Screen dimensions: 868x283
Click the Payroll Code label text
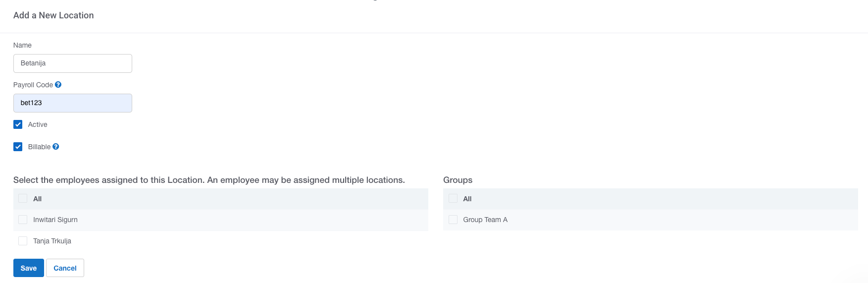(x=33, y=85)
